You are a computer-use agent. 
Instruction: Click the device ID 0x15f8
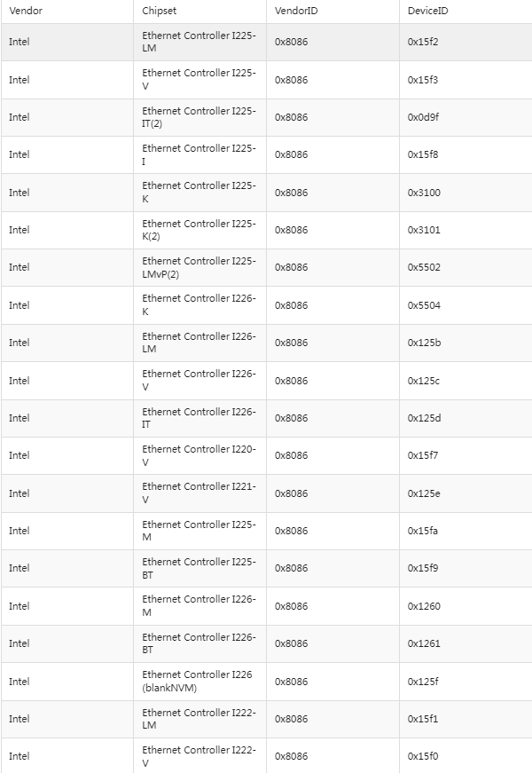(x=423, y=154)
